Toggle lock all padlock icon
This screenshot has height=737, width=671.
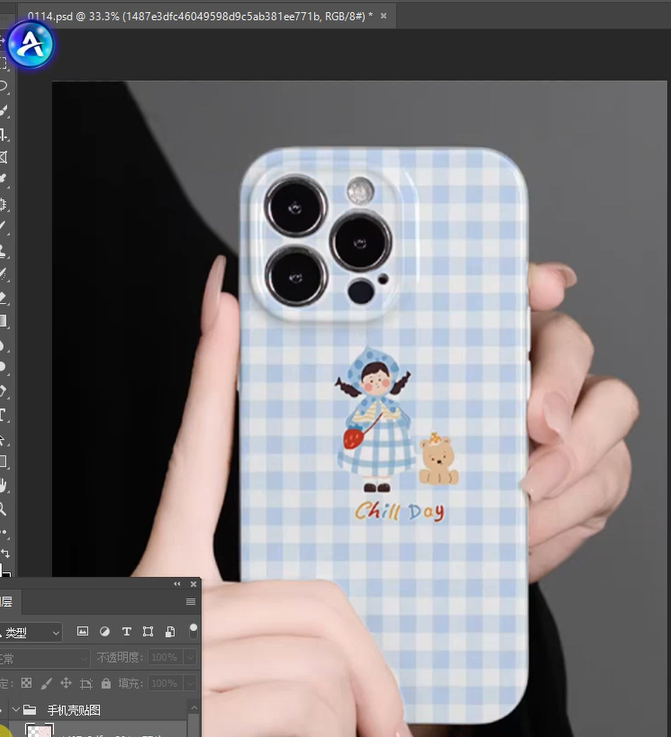(x=106, y=683)
